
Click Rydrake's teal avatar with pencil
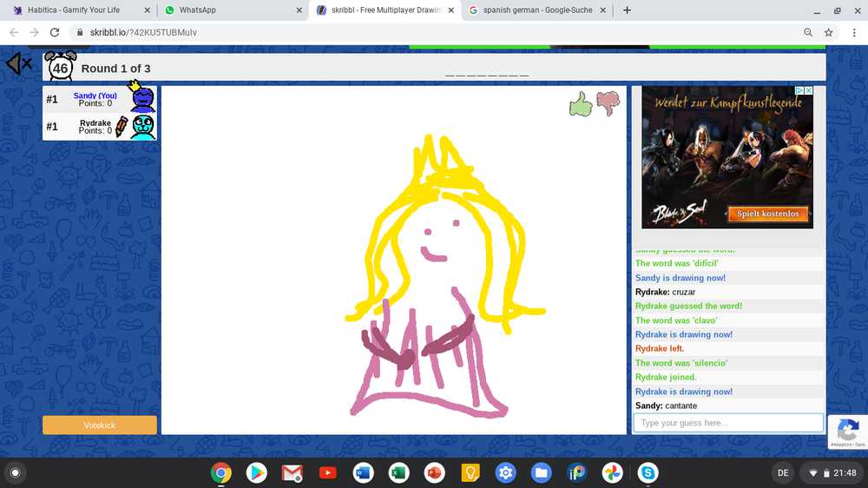tap(142, 127)
